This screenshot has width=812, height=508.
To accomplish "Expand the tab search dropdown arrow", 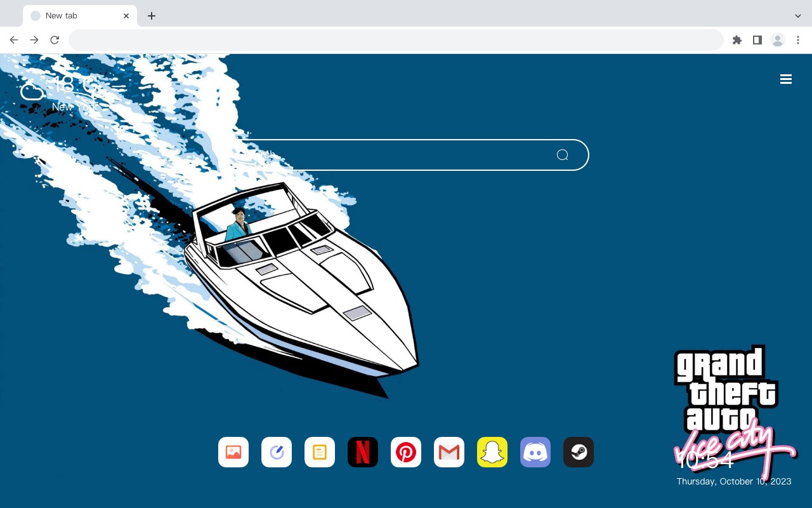I will pos(797,16).
